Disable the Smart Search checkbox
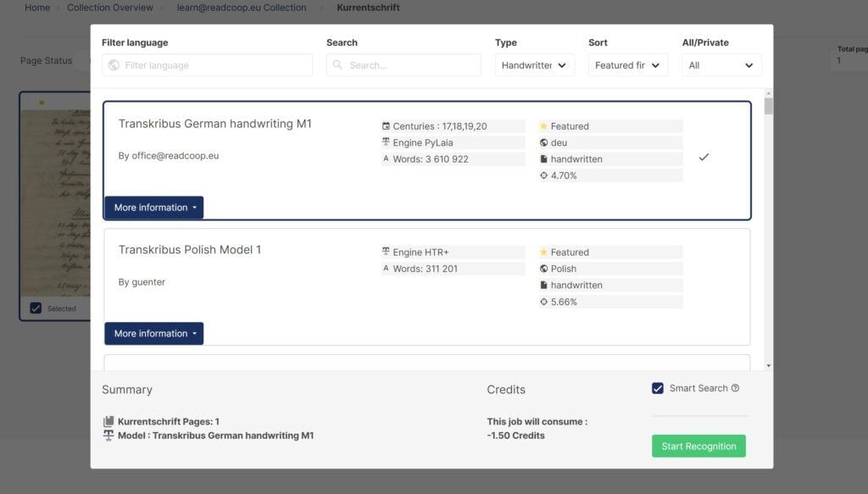Image resolution: width=868 pixels, height=494 pixels. point(657,388)
